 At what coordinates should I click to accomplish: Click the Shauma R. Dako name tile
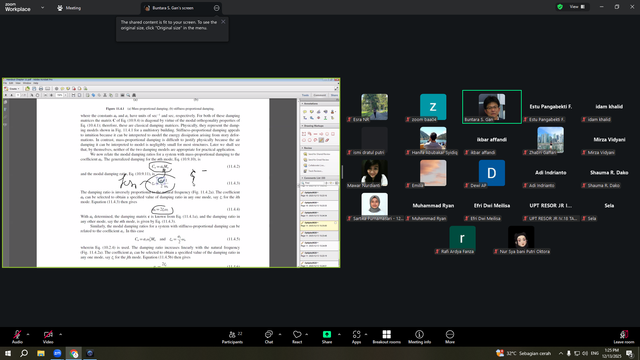[x=609, y=173]
